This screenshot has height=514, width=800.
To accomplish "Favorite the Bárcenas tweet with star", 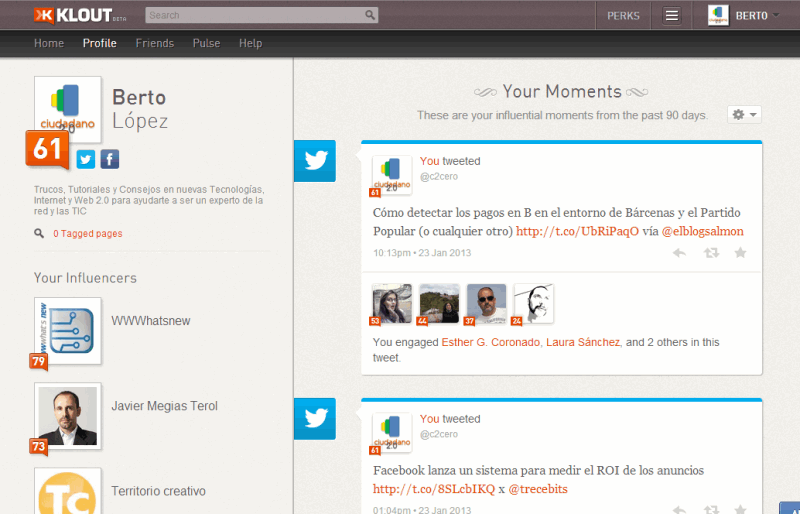I will (x=740, y=253).
